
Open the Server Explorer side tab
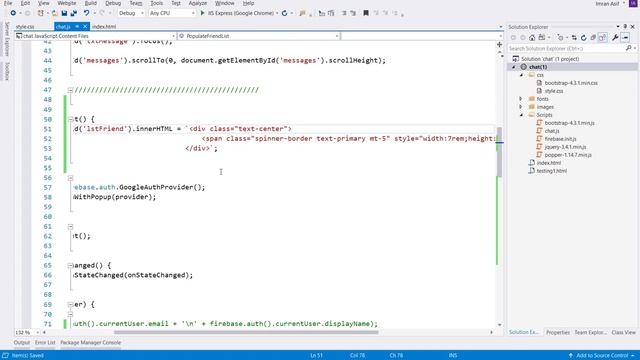[7, 39]
